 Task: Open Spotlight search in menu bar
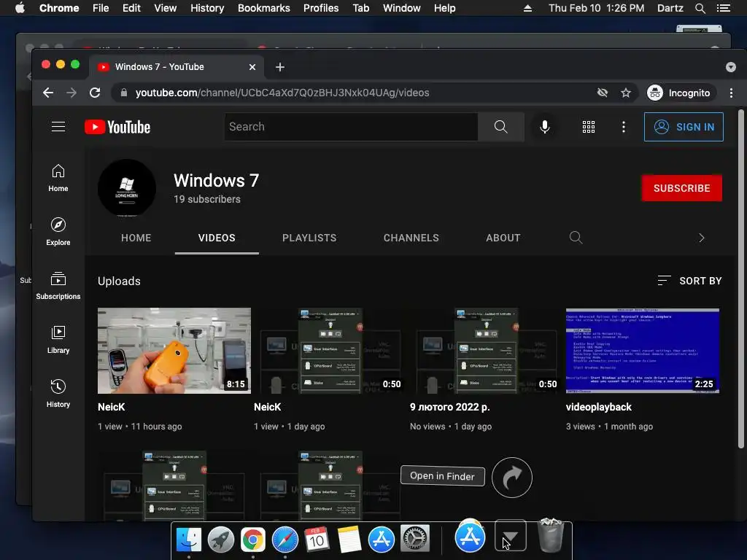tap(700, 8)
